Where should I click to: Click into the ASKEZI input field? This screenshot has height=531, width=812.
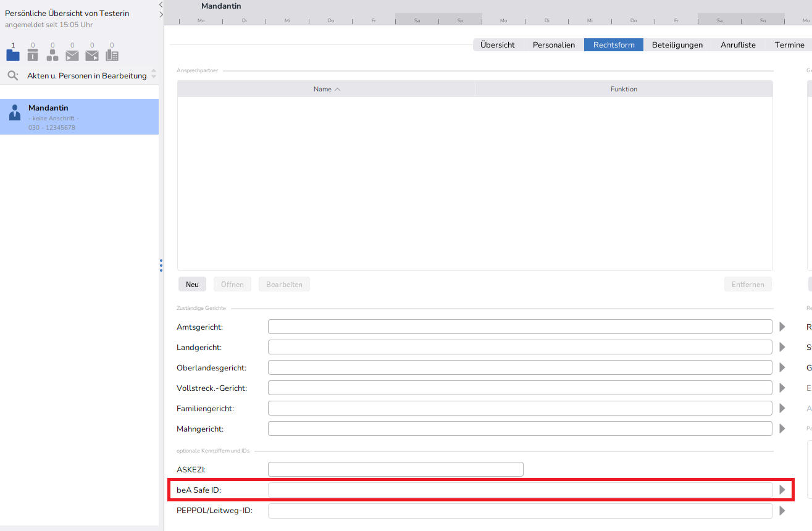tap(395, 469)
